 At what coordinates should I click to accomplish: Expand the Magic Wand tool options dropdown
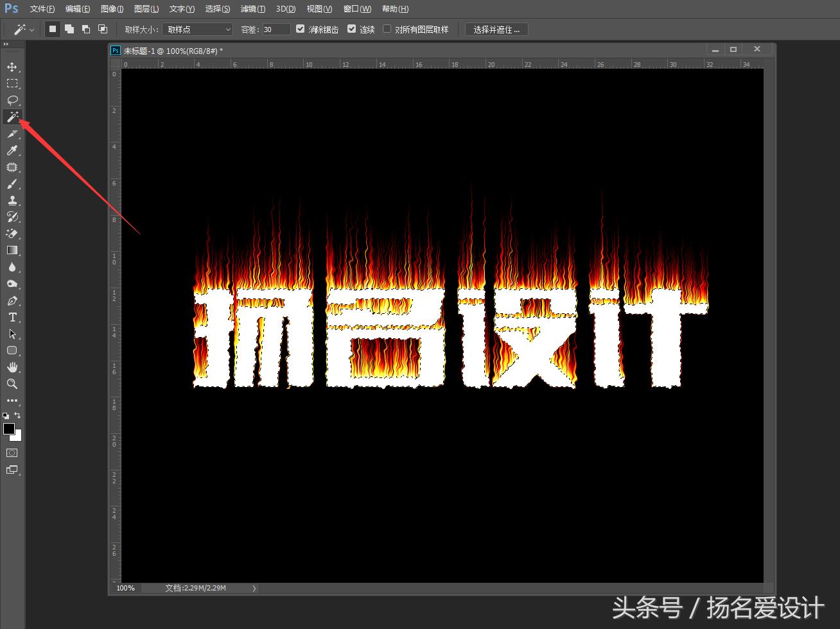pyautogui.click(x=31, y=29)
